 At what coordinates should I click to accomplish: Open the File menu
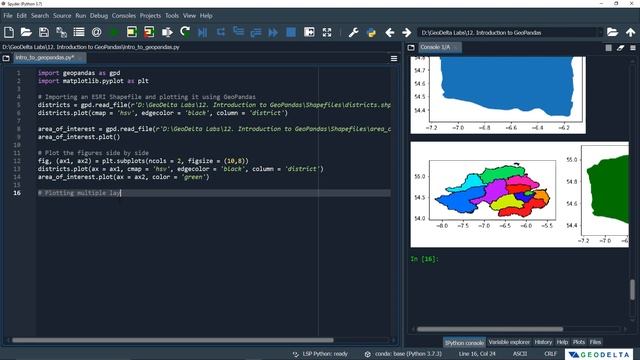click(8, 16)
